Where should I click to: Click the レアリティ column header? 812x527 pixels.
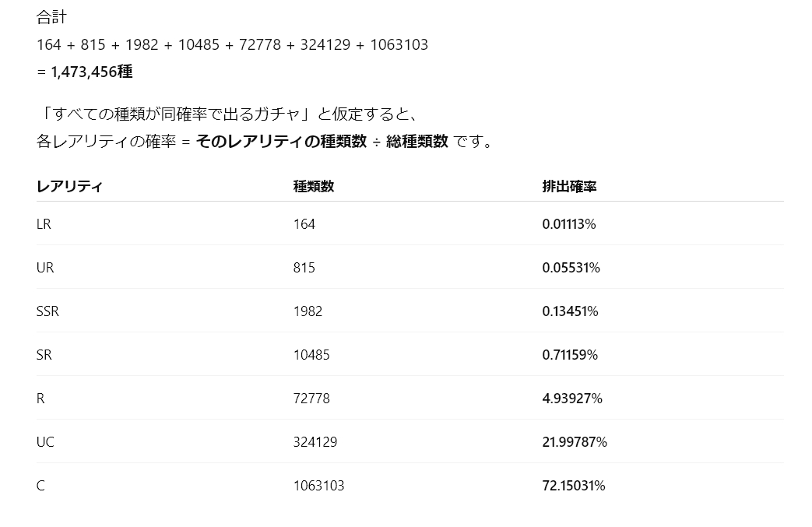69,187
